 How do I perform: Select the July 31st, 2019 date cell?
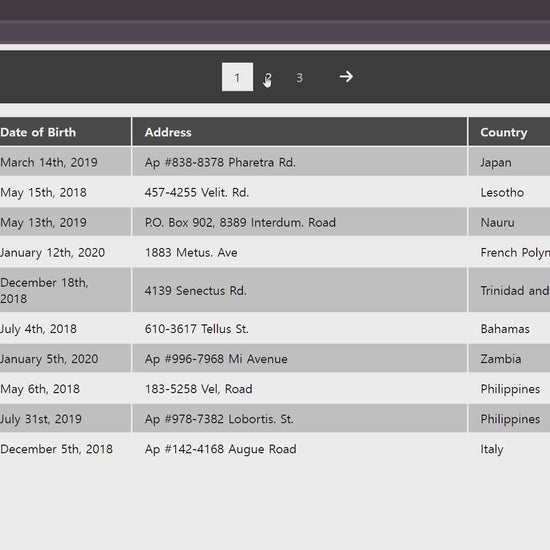[x=65, y=419]
